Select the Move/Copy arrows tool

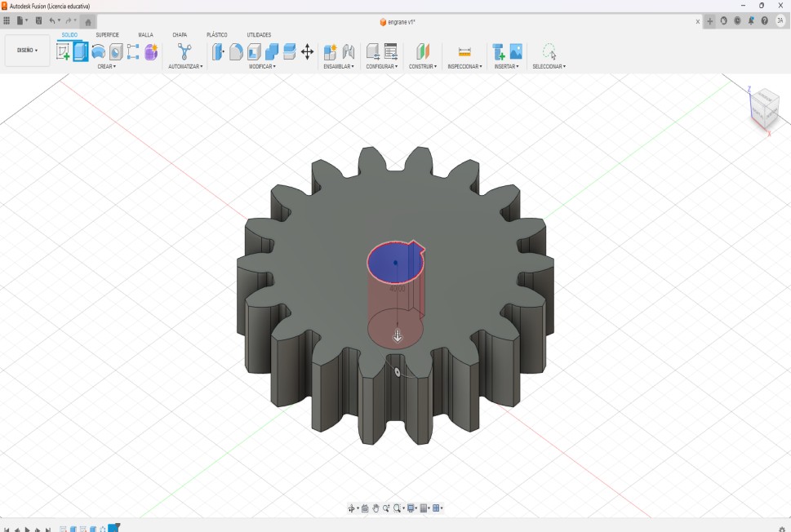(307, 51)
